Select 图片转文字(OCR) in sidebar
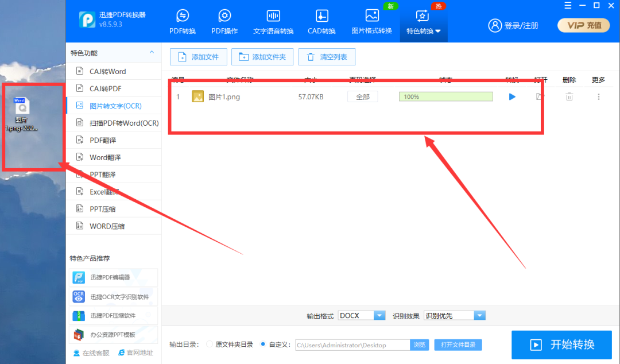The image size is (620, 364). click(114, 106)
